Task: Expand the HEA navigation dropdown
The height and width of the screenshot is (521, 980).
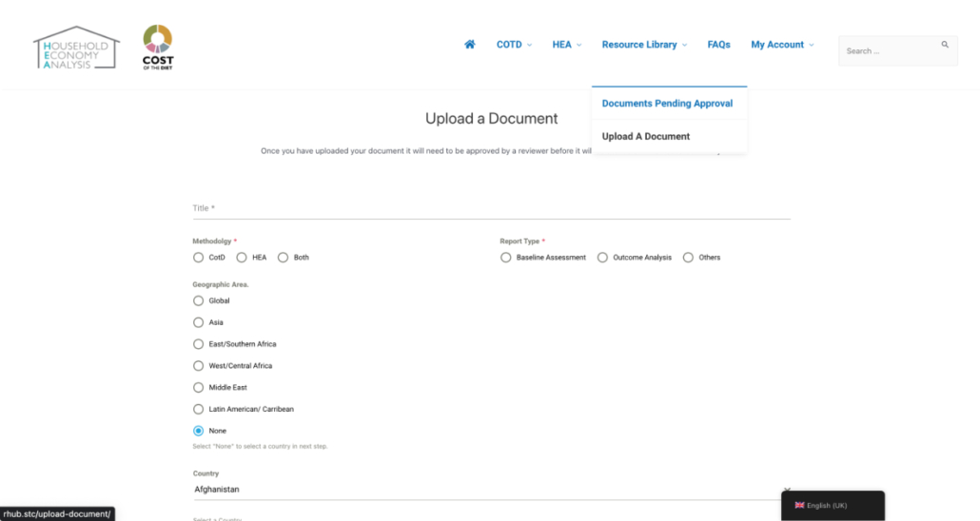Action: click(x=566, y=45)
